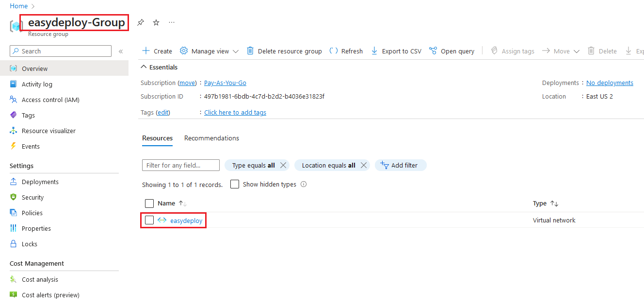Click the Manage view gear icon

[x=184, y=51]
